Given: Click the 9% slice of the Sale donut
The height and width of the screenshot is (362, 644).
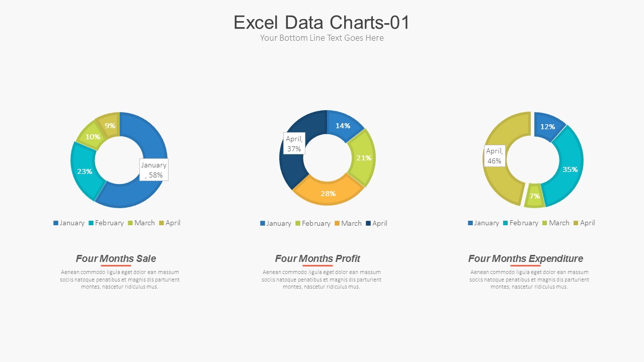Looking at the screenshot, I should [x=110, y=126].
